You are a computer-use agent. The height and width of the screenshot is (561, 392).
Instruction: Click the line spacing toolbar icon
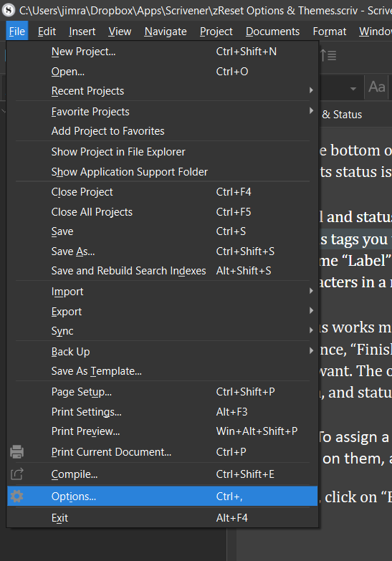coord(328,55)
